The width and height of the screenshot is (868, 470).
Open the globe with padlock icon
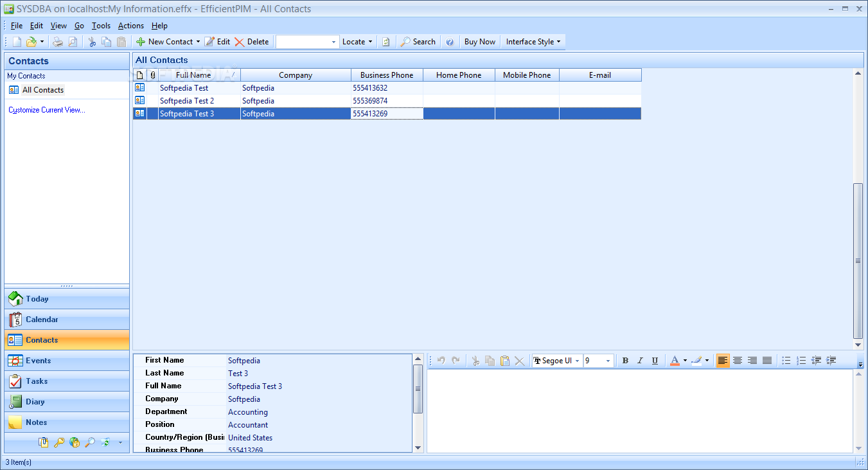point(75,442)
